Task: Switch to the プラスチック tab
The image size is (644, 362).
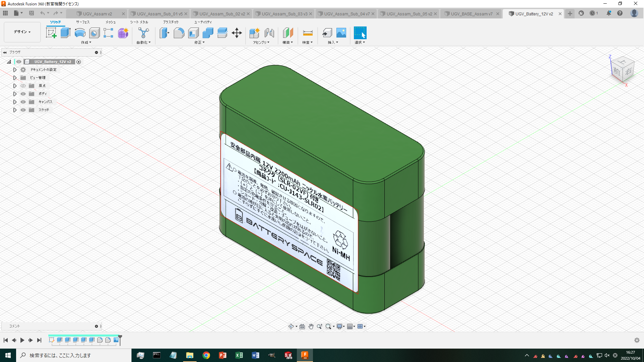Action: click(171, 22)
